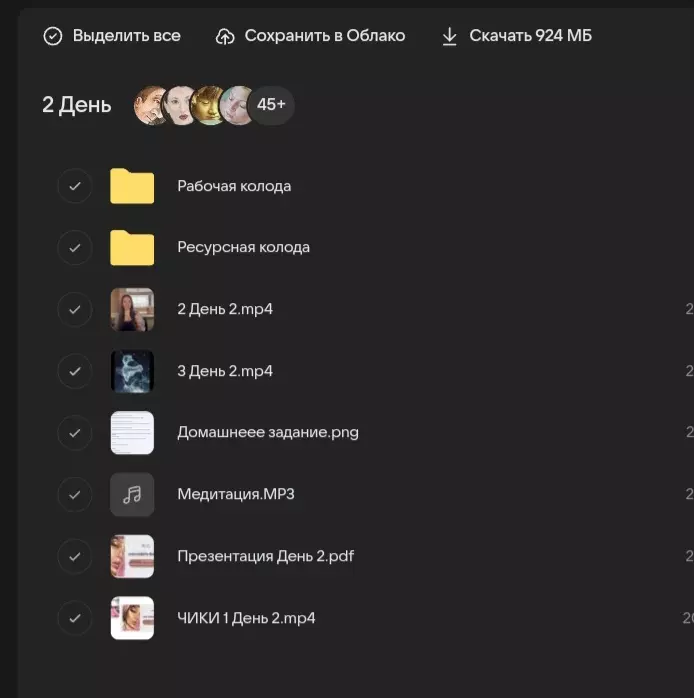Viewport: 694px width, 698px height.
Task: Click the Медитация.MP3 music note icon
Action: point(132,494)
